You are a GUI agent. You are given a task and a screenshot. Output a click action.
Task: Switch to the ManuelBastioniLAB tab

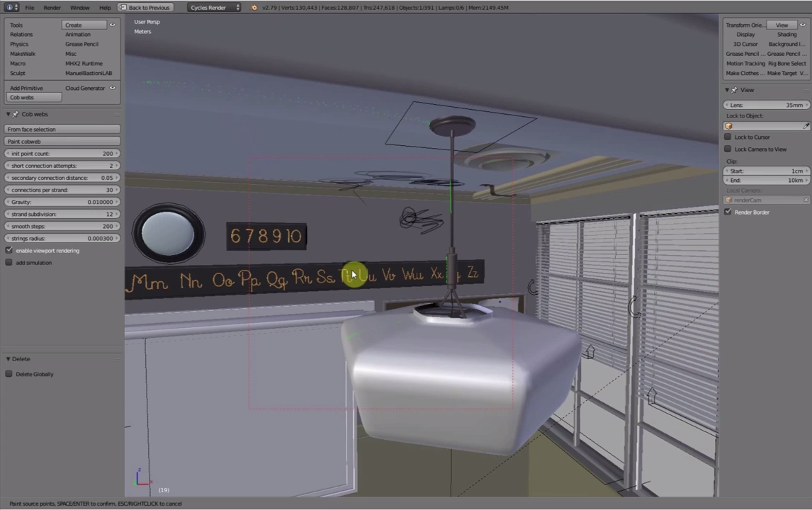click(89, 74)
